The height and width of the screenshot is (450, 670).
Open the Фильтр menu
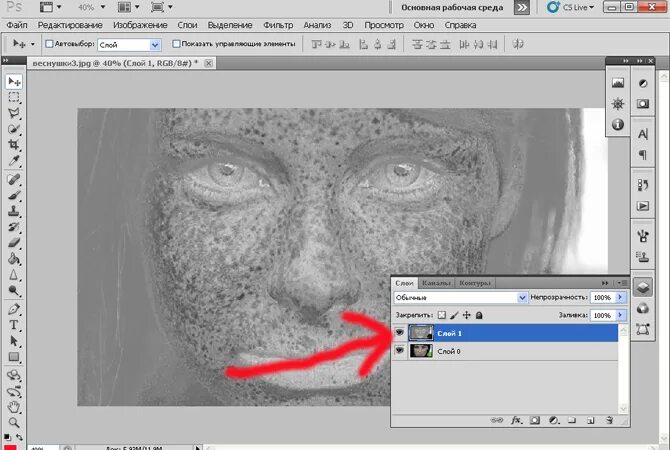[278, 25]
